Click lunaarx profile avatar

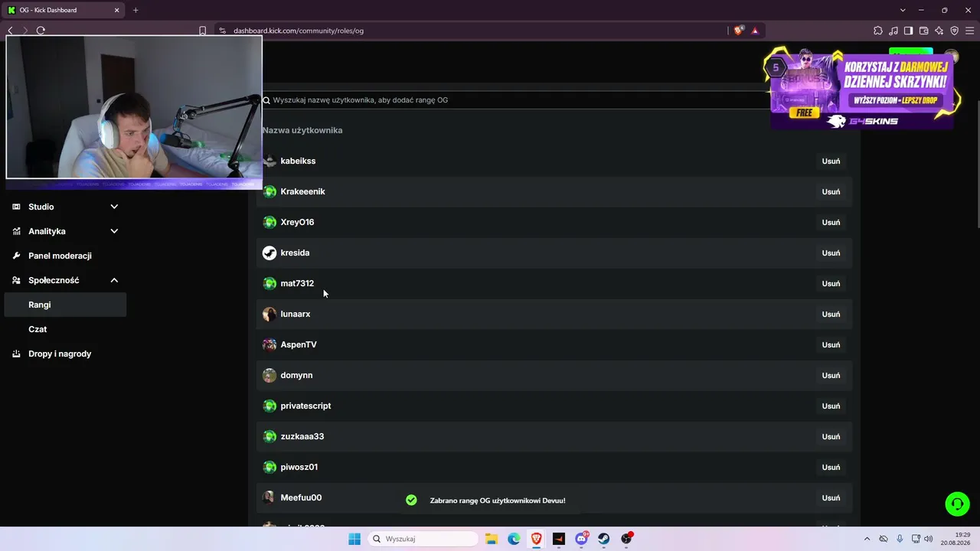[269, 314]
